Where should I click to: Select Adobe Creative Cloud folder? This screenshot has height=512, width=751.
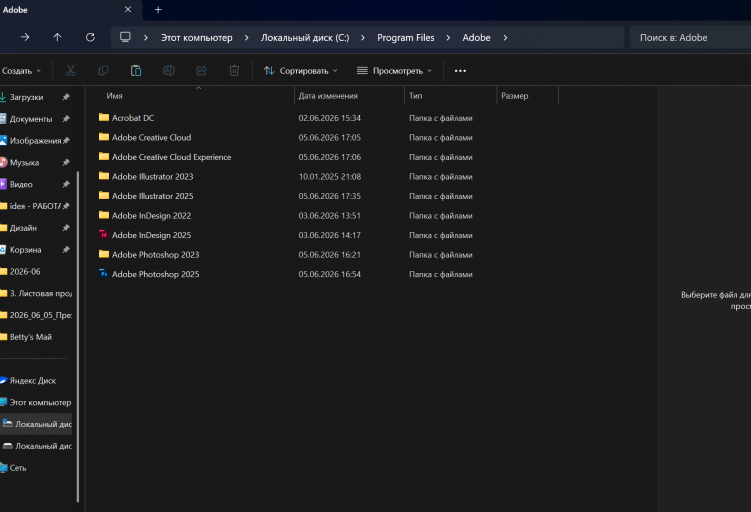pos(151,137)
